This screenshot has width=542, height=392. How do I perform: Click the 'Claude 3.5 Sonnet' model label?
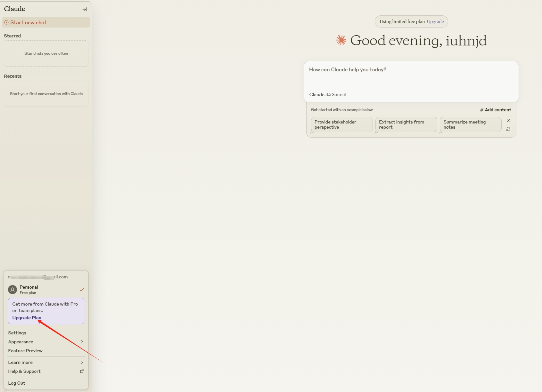click(328, 95)
